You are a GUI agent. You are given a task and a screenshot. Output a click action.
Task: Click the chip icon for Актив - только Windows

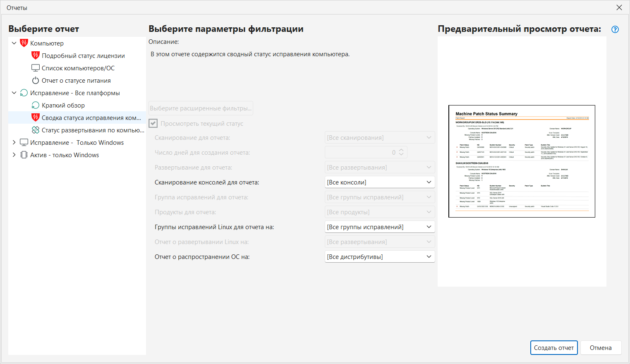[x=24, y=155]
